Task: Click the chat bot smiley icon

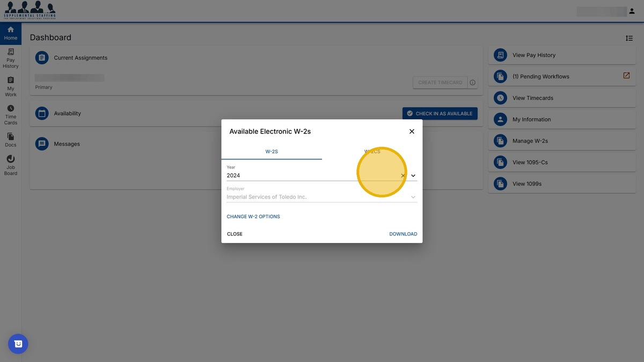Action: [x=18, y=344]
